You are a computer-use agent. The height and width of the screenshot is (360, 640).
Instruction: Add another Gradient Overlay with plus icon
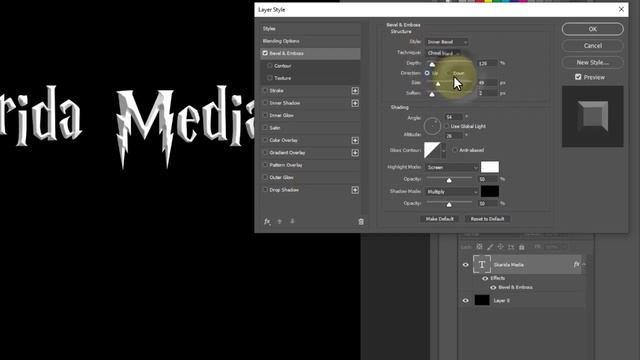355,153
